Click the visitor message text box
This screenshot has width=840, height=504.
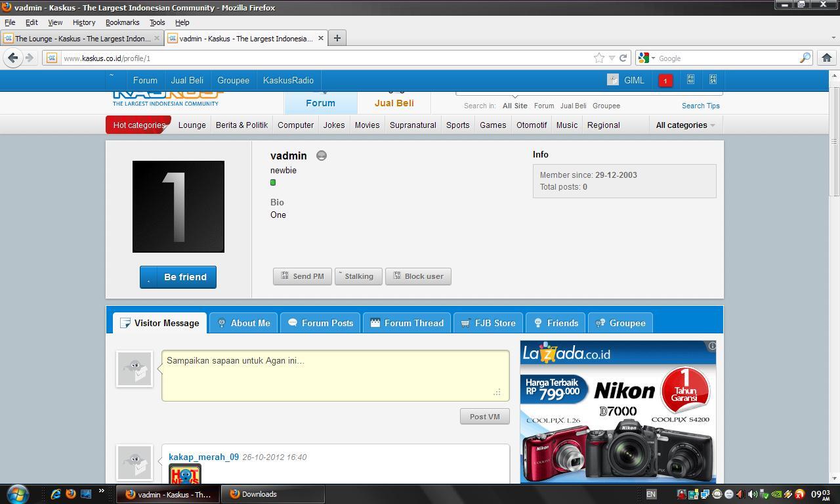pos(335,375)
